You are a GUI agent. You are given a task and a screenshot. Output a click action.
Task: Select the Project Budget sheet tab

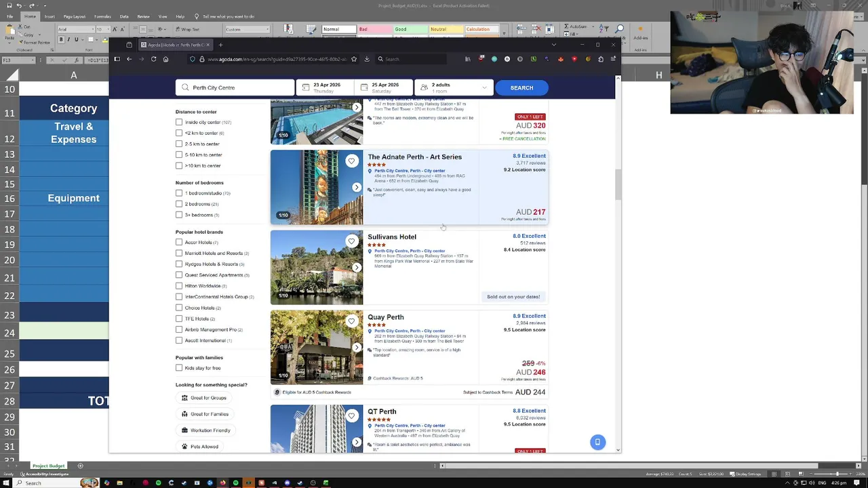pos(48,466)
